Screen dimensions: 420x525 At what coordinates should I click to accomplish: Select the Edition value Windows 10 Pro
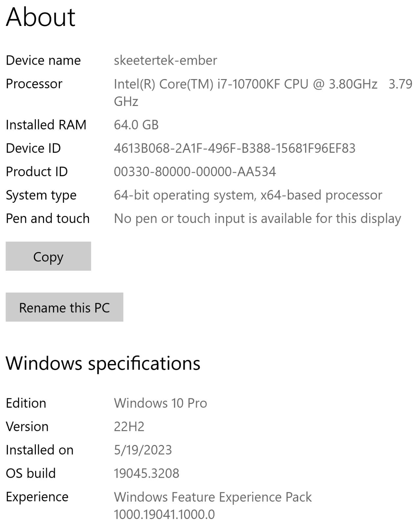[x=160, y=403]
